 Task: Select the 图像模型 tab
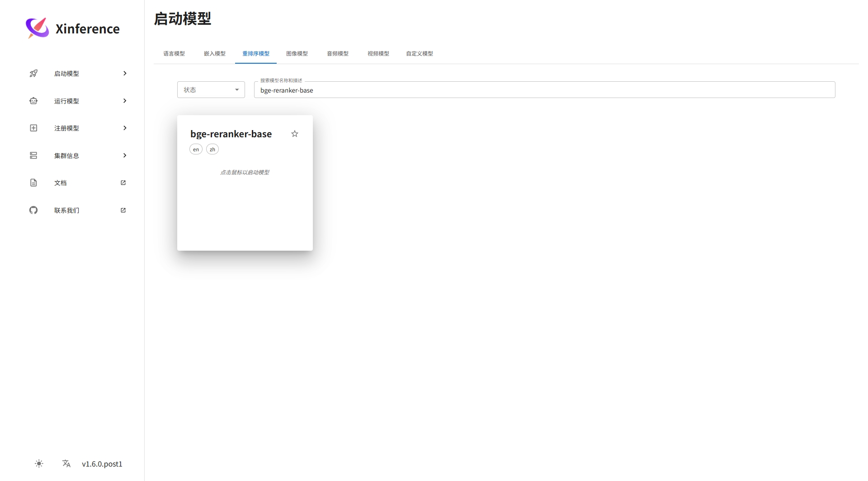(297, 53)
